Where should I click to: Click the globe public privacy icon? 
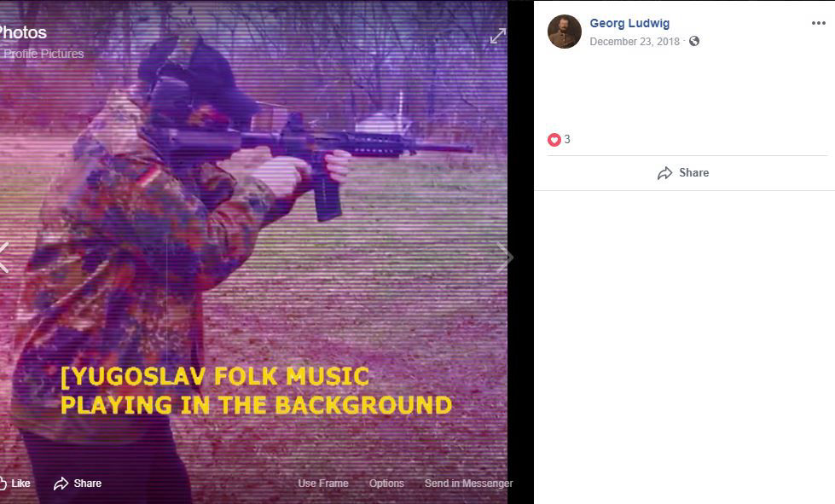tap(694, 41)
